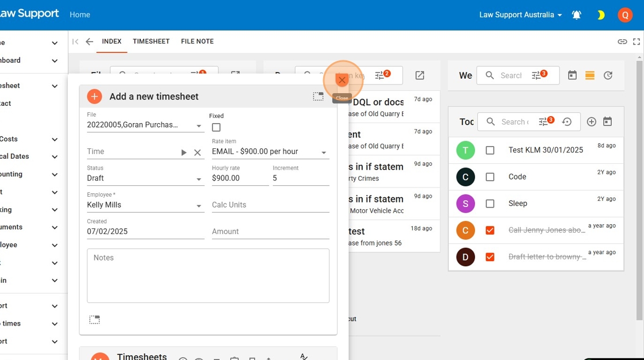Click dashed-box icon in timesheet header

point(319,97)
